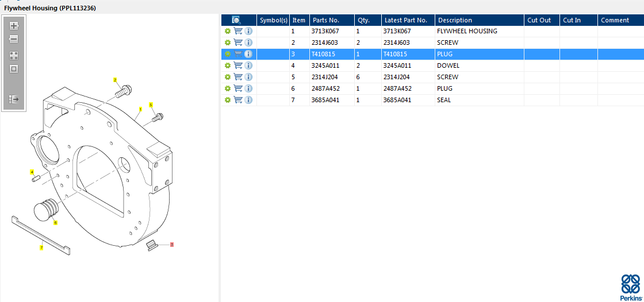Sort by the Item column header
Viewport: 644px width, 302px height.
point(300,20)
